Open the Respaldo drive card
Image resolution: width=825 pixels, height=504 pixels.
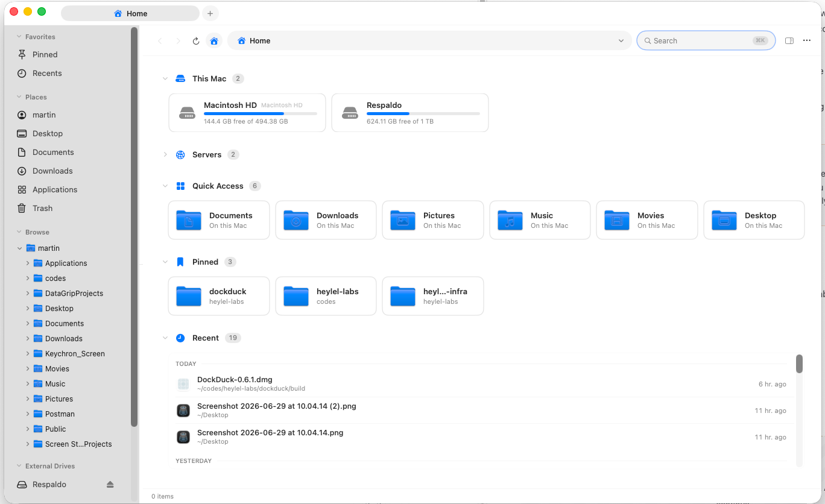[410, 113]
